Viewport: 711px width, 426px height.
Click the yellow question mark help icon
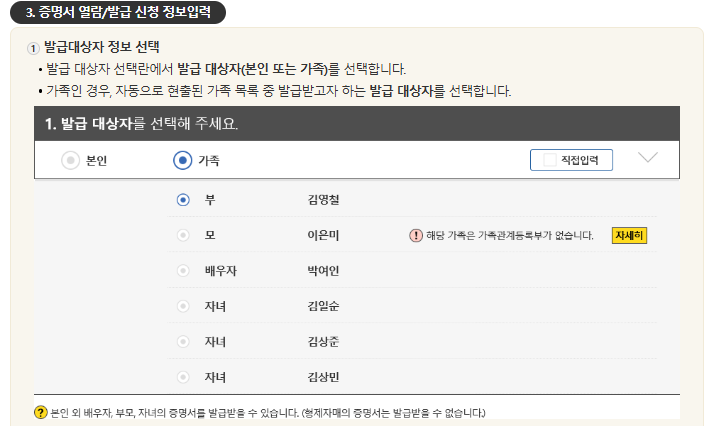tap(41, 412)
